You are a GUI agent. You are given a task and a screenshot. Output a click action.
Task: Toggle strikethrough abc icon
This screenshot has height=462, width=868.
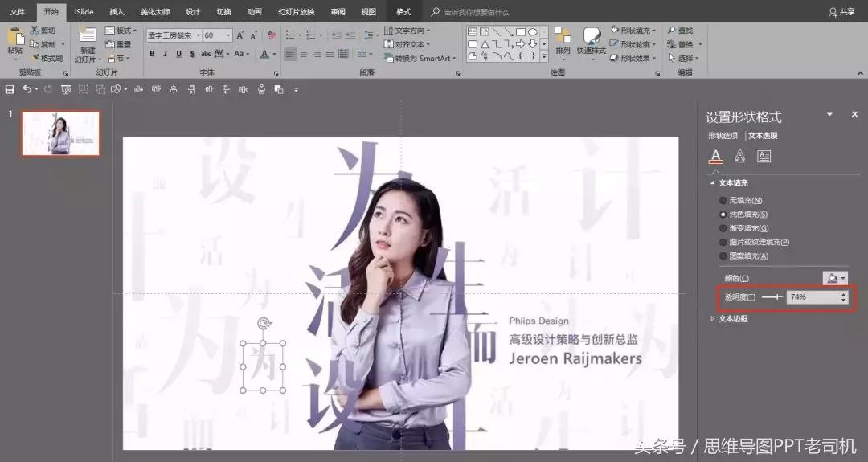(206, 54)
